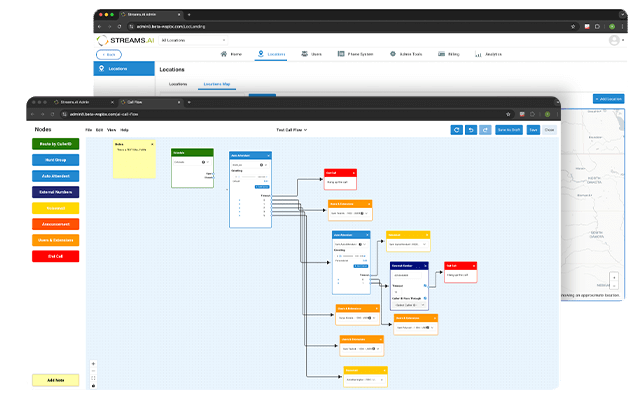The width and height of the screenshot is (642, 413).
Task: Open the File menu
Action: pos(88,129)
